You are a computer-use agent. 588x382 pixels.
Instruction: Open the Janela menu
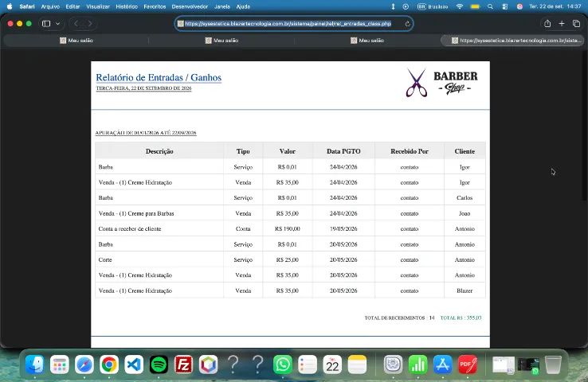pos(222,6)
